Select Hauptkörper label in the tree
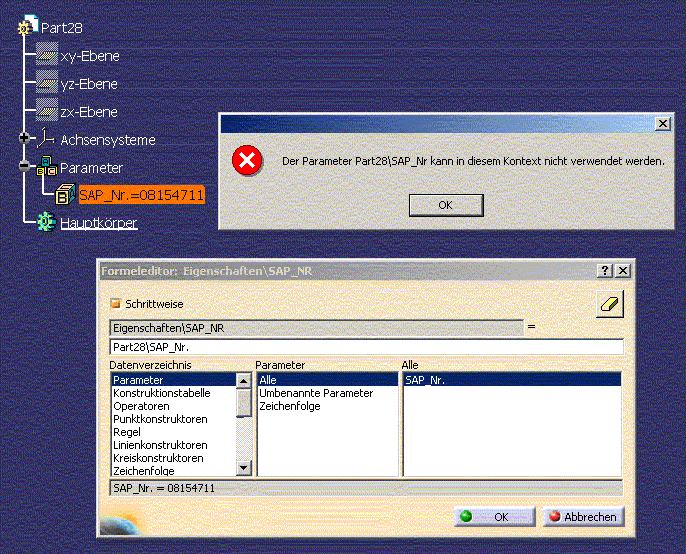Image resolution: width=686 pixels, height=554 pixels. [99, 223]
